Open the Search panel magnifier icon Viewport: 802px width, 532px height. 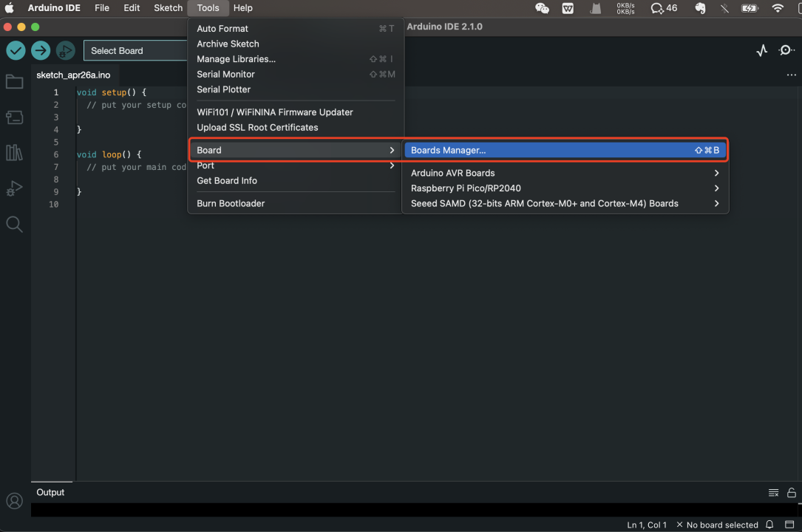[x=14, y=224]
